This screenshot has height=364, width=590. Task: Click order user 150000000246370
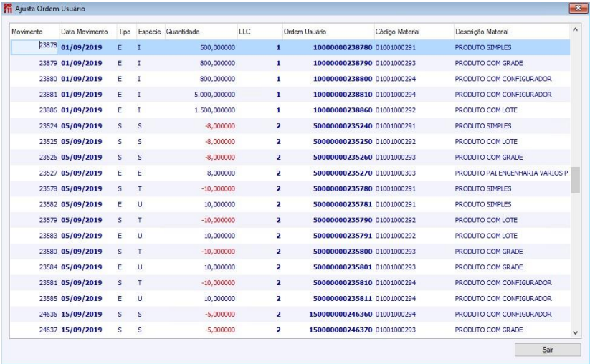[x=341, y=330]
